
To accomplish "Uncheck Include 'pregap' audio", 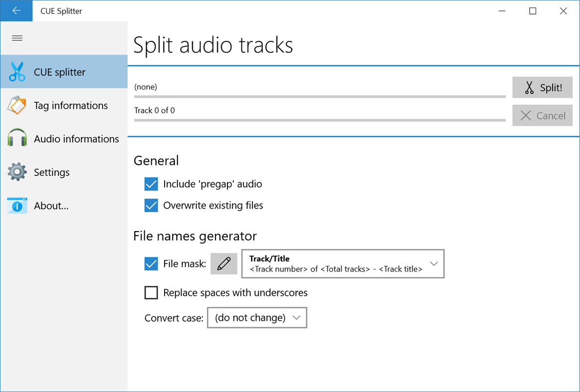I will point(151,184).
